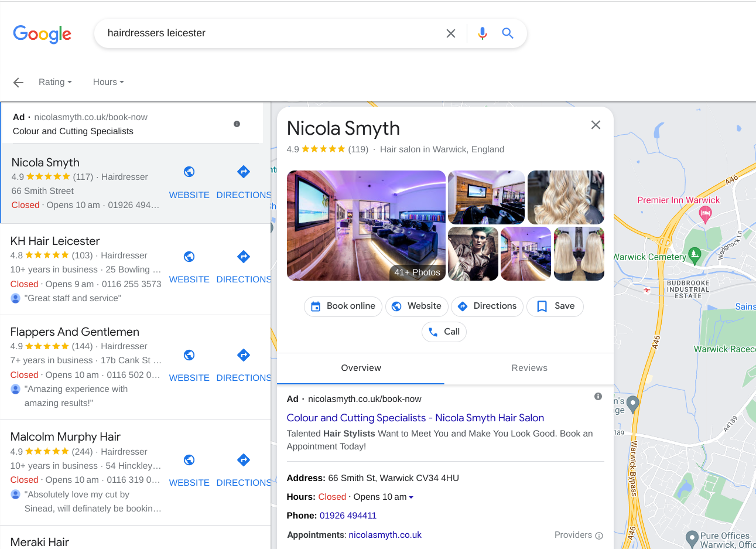This screenshot has height=549, width=756.
Task: Clear the search box text
Action: coord(451,33)
